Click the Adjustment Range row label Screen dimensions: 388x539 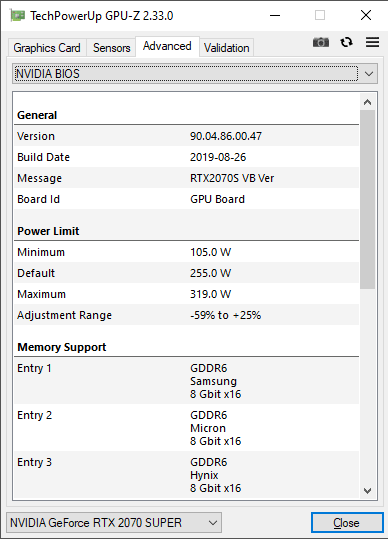[64, 315]
